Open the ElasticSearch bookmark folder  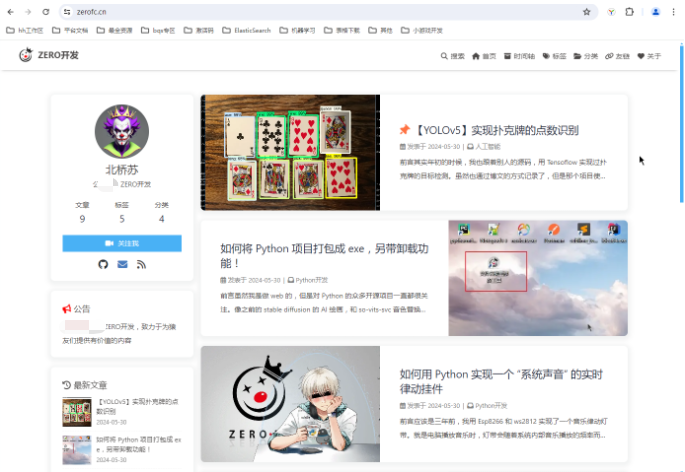click(x=246, y=30)
